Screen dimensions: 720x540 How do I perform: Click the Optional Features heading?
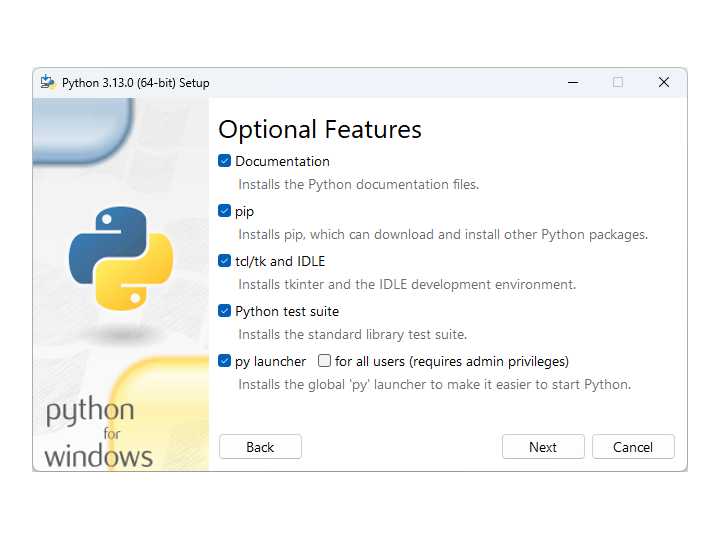click(320, 129)
